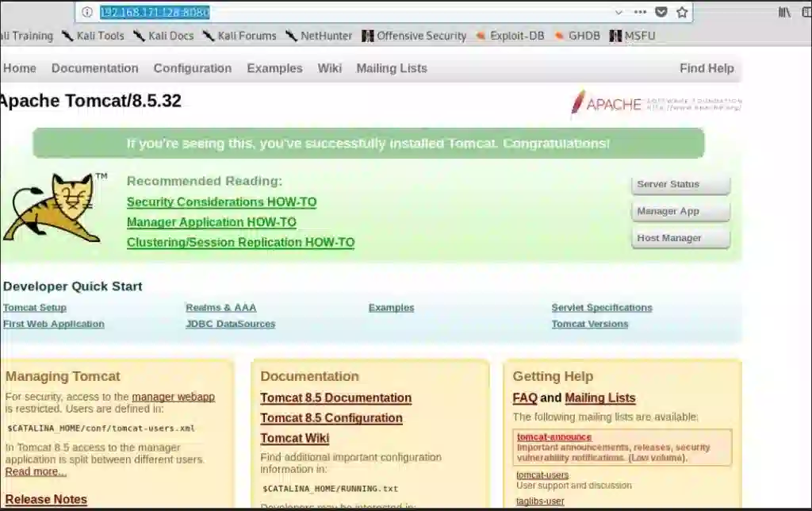Click the Tomcat cat mascot image
This screenshot has height=511, width=812.
pyautogui.click(x=55, y=208)
